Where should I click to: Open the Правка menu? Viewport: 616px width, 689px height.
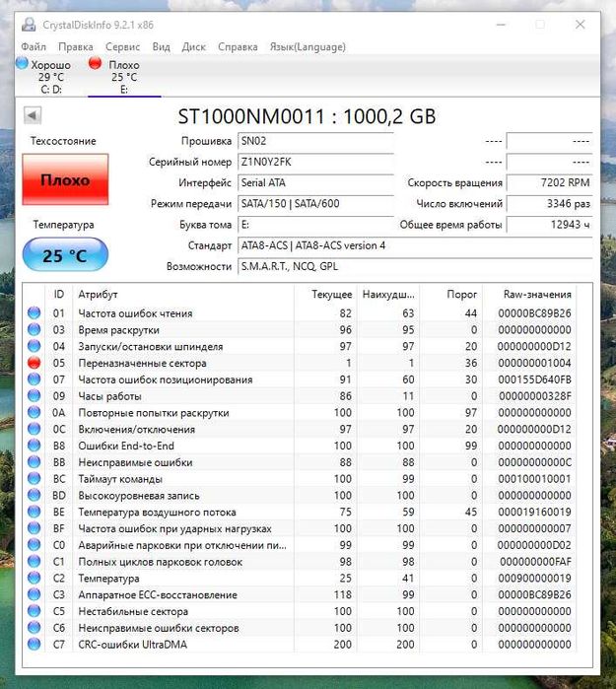pos(76,46)
